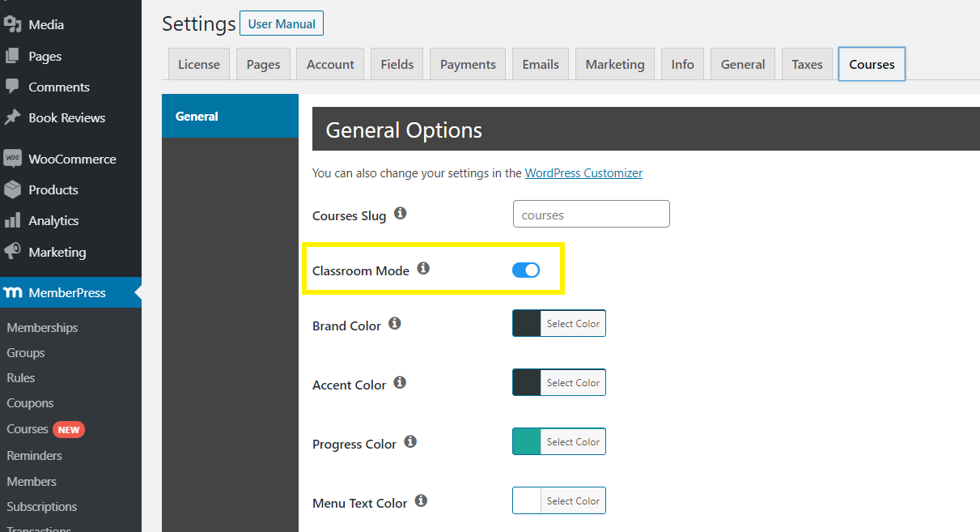Show info tooltip for Accent Color

(x=400, y=382)
